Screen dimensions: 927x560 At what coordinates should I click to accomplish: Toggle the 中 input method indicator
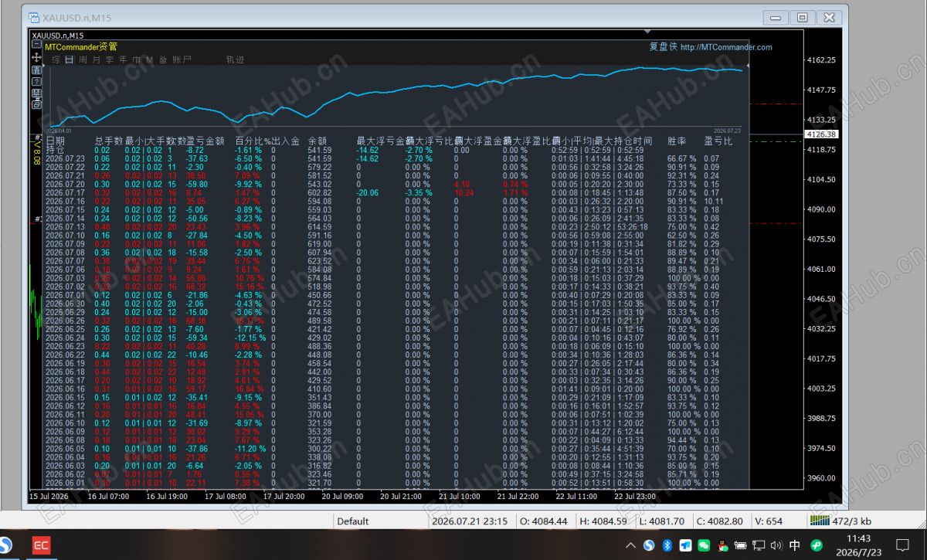tap(795, 545)
